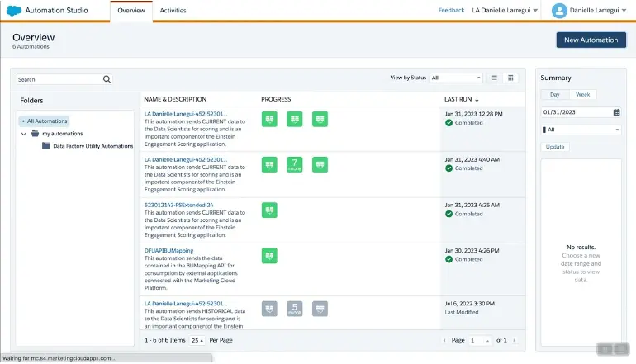
Task: Click the Salesforce cloud logo
Action: pyautogui.click(x=14, y=11)
